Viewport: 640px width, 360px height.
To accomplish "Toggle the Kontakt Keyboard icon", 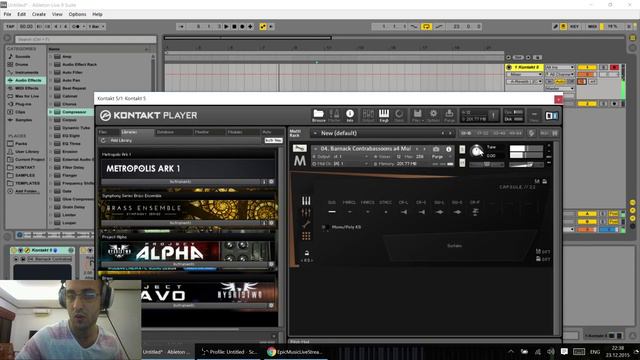I will tap(384, 116).
